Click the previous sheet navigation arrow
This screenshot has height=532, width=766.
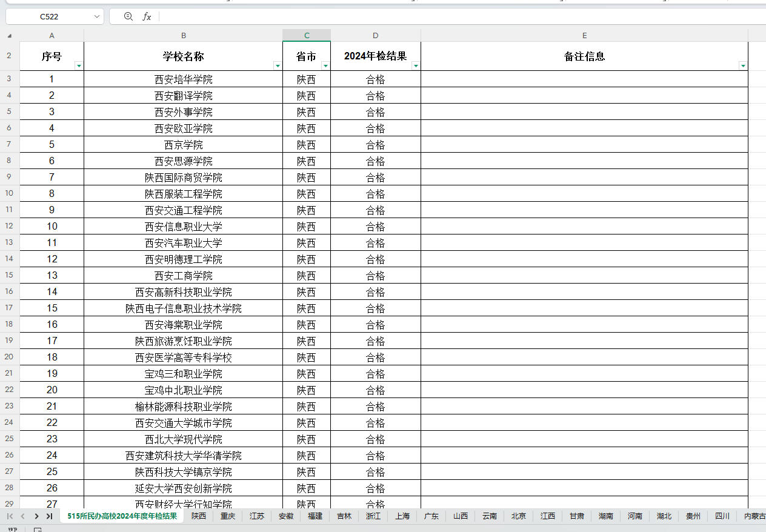pyautogui.click(x=22, y=516)
